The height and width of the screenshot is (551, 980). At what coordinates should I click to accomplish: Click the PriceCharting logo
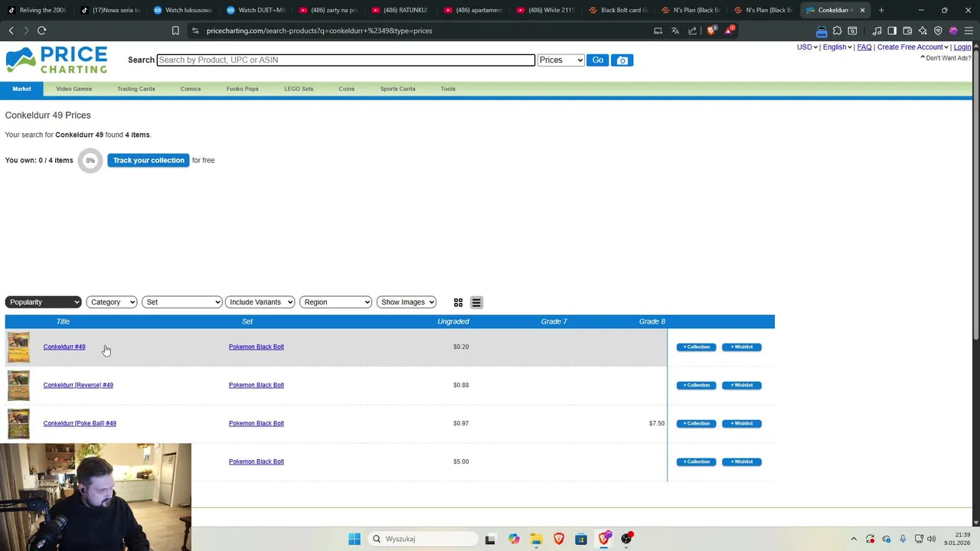57,60
